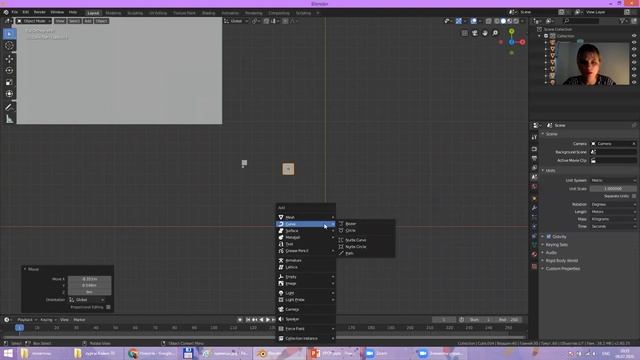Choose Armature in Add menu
The height and width of the screenshot is (360, 640).
pyautogui.click(x=306, y=260)
